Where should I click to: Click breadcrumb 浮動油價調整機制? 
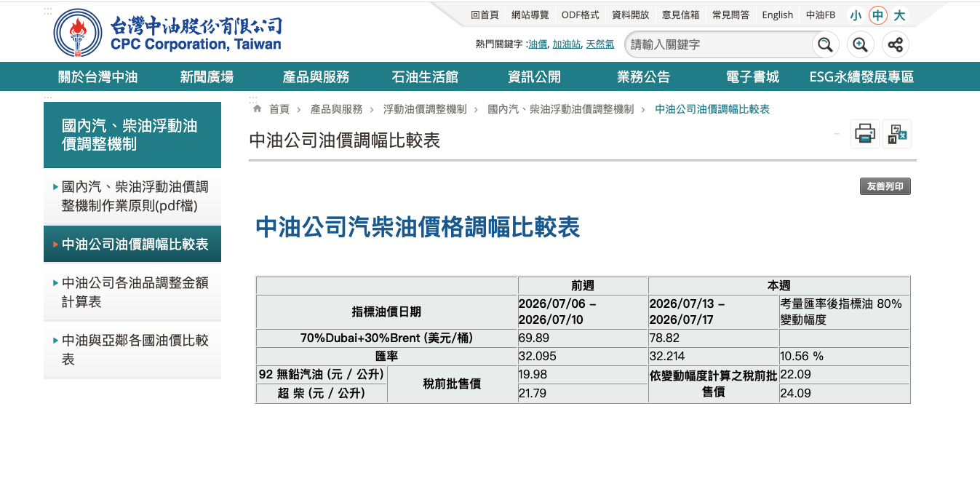point(425,109)
